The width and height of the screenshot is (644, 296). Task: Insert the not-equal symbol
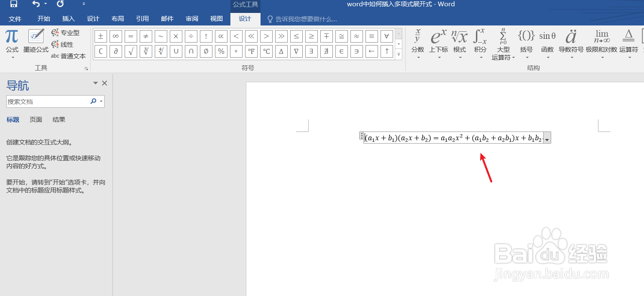pos(146,36)
